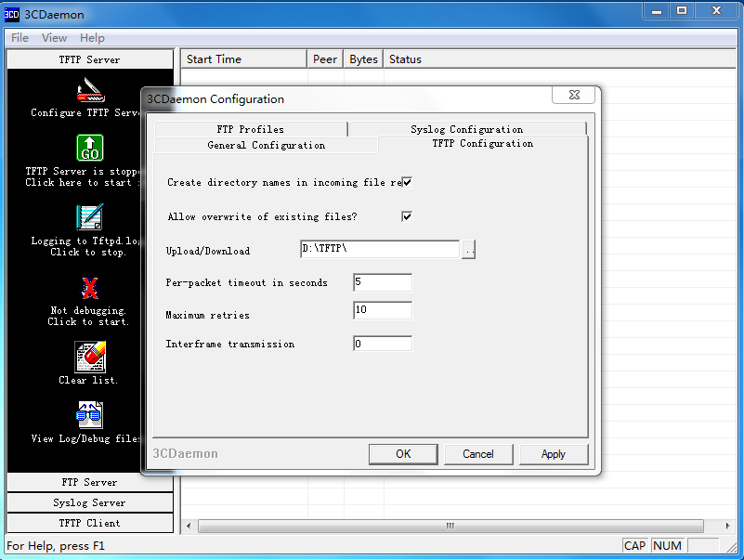Click the Upload/Download path field D:\TFTP\

coord(380,249)
